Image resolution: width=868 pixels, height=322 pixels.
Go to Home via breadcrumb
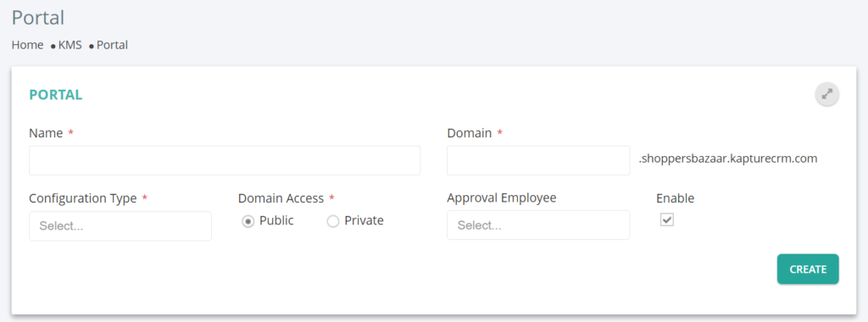[28, 45]
